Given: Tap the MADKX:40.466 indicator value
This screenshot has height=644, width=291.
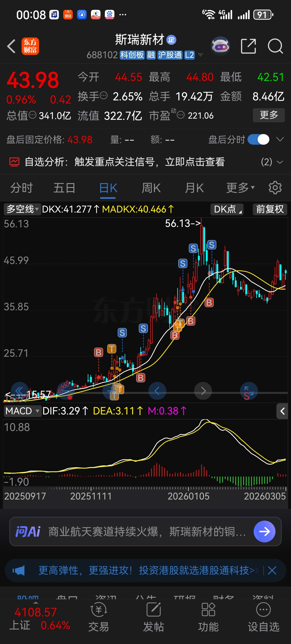Looking at the screenshot, I should 138,209.
